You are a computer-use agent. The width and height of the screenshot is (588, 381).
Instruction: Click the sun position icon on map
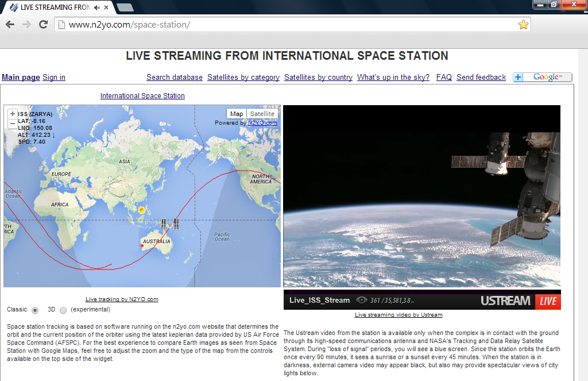pos(141,210)
